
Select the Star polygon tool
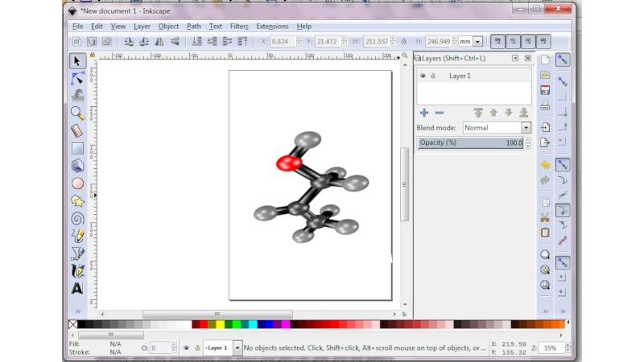[77, 201]
